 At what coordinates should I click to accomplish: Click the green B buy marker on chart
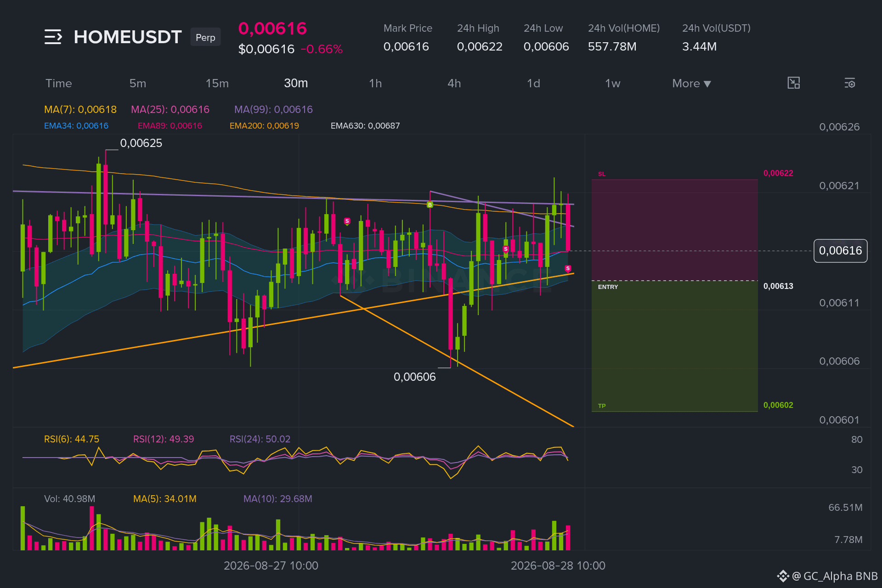[x=430, y=205]
